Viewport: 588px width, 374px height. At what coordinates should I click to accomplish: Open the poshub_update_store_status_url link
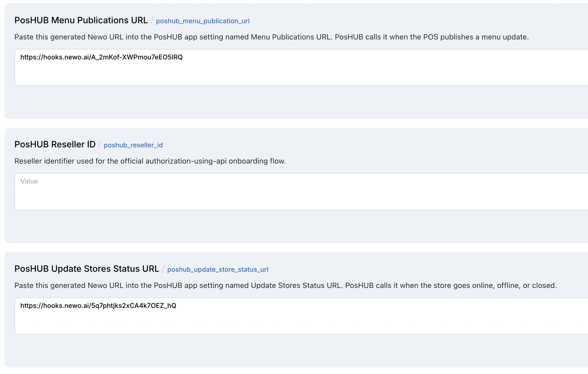coord(218,269)
